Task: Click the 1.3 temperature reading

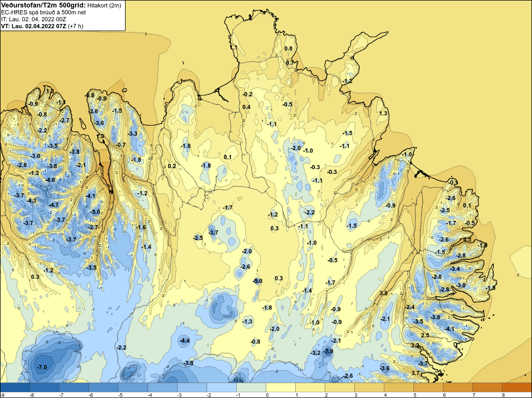Action: pos(383,113)
